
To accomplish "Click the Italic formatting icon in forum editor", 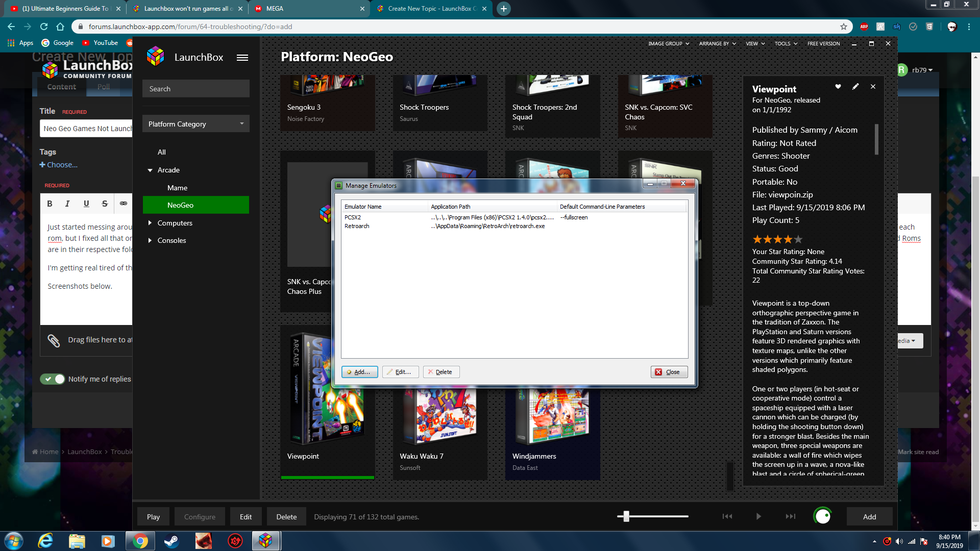I will [67, 204].
